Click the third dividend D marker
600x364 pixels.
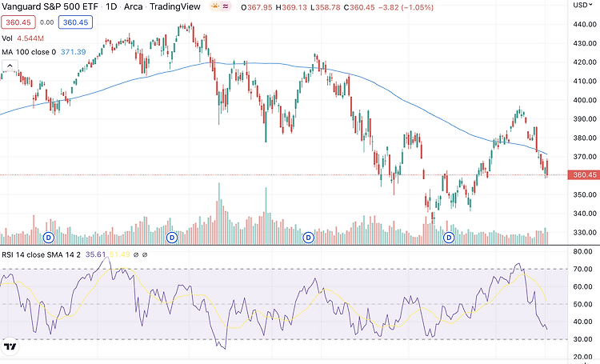pos(308,238)
